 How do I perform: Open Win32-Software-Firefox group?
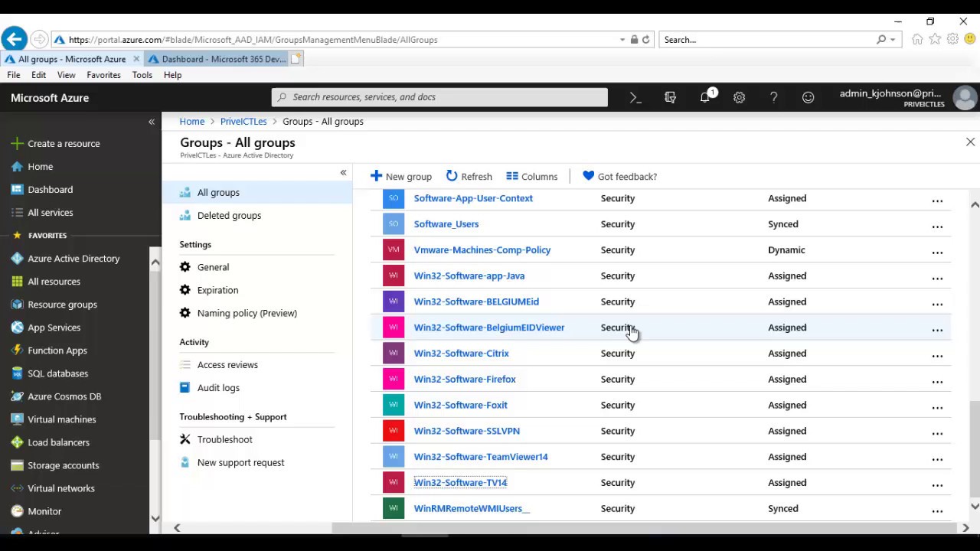pyautogui.click(x=465, y=379)
